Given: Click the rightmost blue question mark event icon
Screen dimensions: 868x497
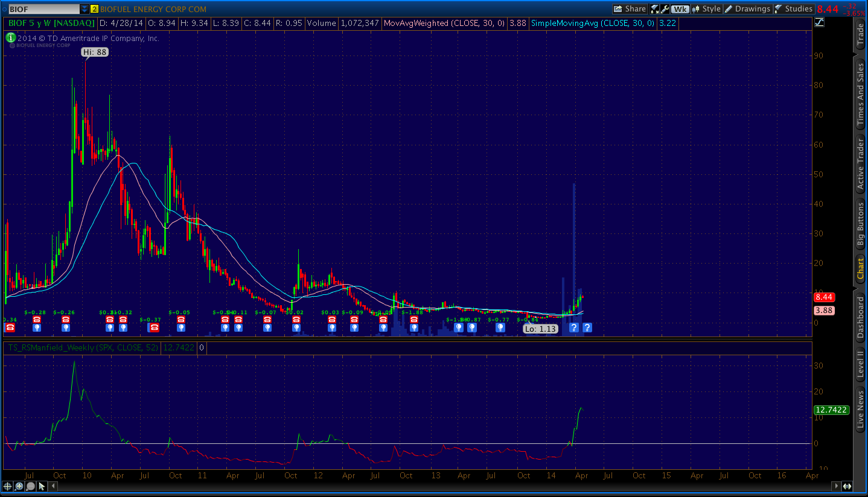Looking at the screenshot, I should coord(587,328).
